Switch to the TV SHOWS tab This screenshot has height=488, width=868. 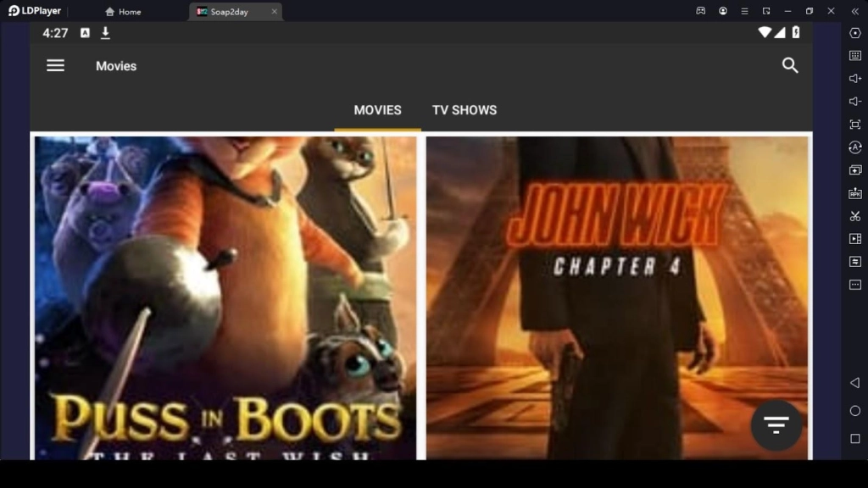point(465,110)
